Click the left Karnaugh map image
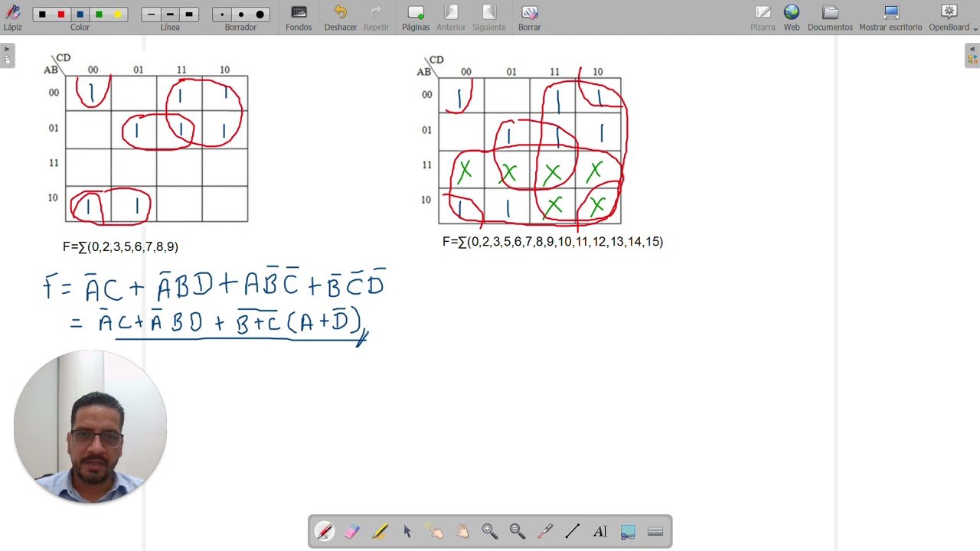980x551 pixels. click(147, 139)
